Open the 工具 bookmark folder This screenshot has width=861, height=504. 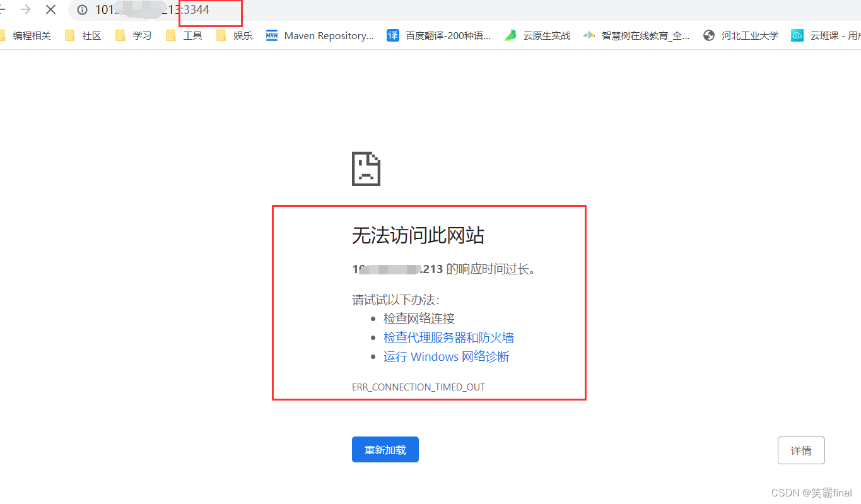[x=184, y=35]
